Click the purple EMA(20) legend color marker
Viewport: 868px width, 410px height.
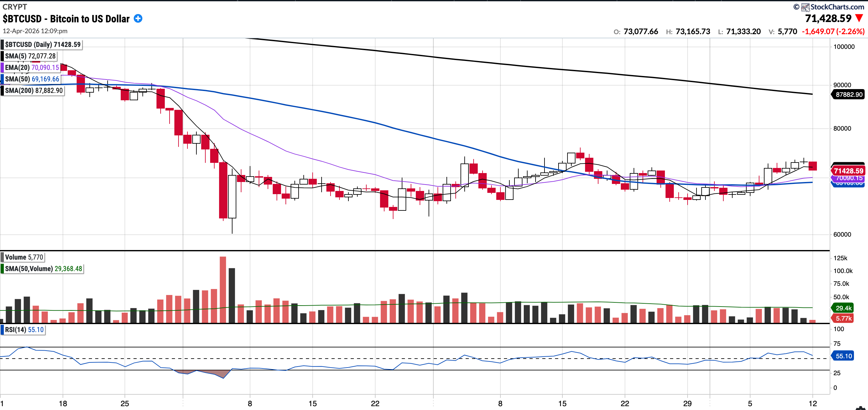click(2, 67)
